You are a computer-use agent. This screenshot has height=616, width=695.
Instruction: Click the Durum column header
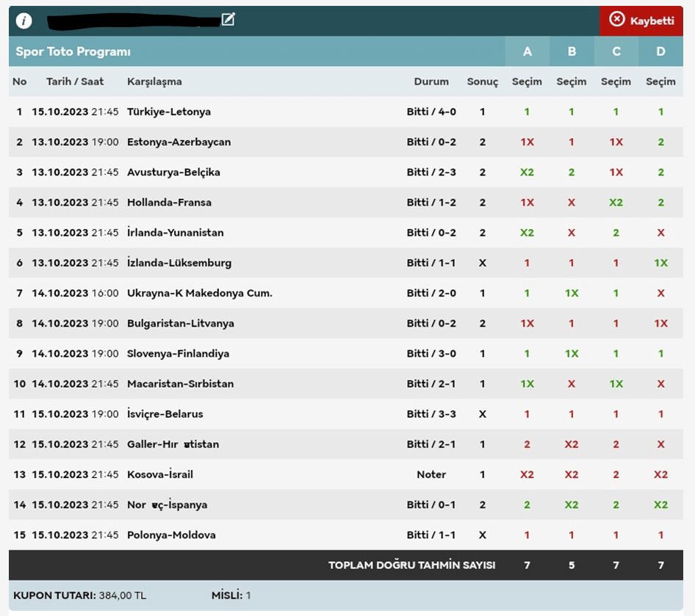pyautogui.click(x=431, y=81)
